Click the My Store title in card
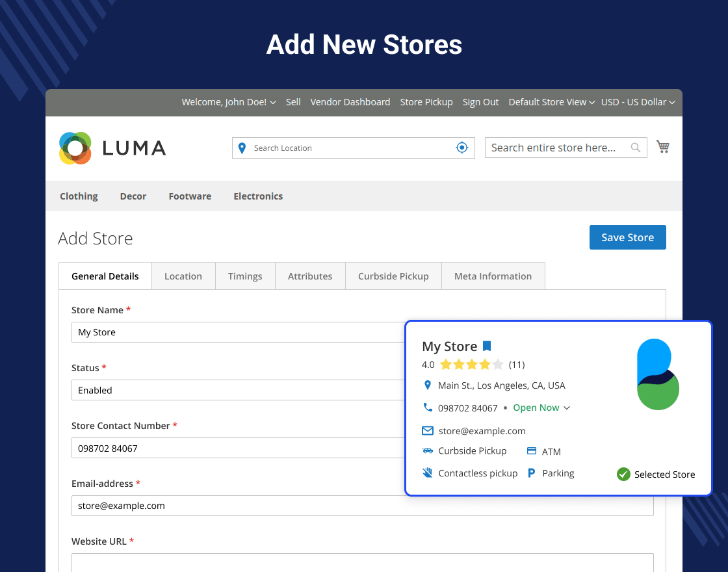 click(449, 346)
